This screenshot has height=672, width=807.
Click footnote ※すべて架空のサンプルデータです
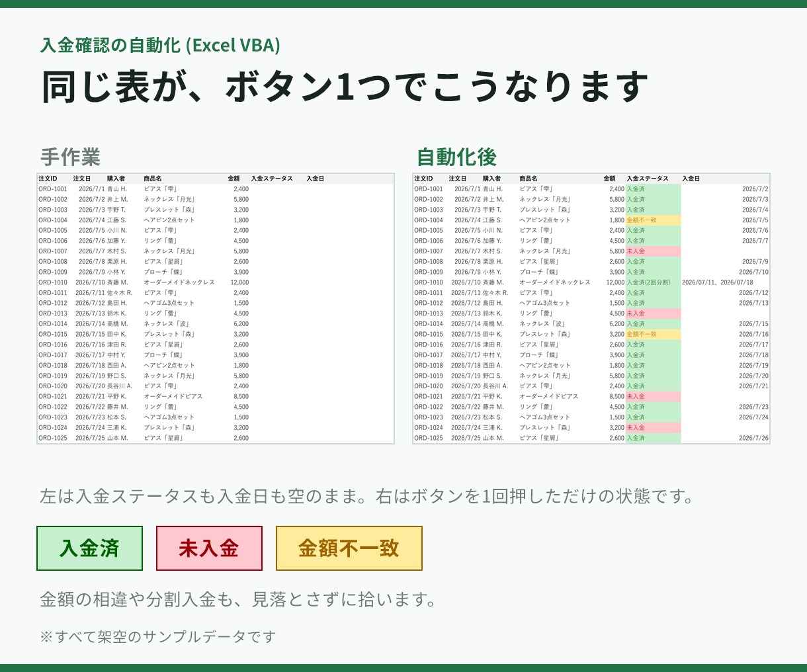(157, 637)
